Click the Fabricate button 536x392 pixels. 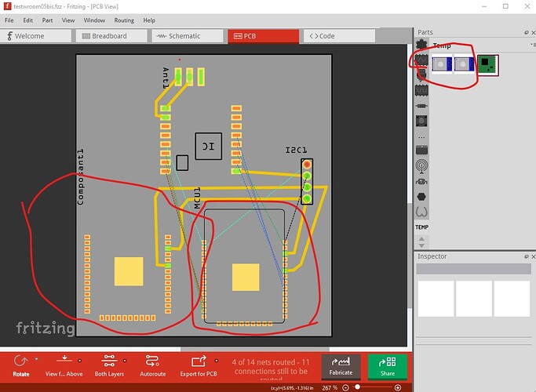[x=341, y=367]
